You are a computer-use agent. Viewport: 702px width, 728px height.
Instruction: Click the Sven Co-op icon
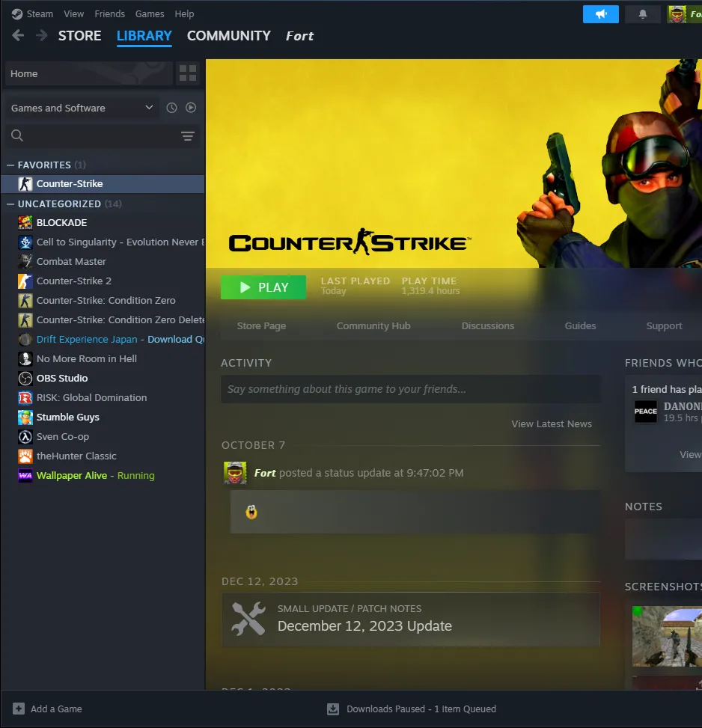[25, 438]
